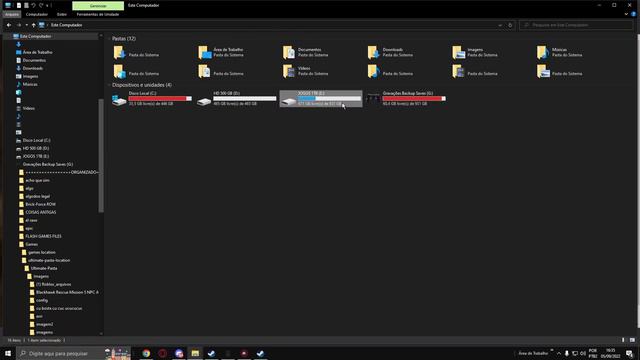
Task: Click the search box in Este Computador
Action: (576, 25)
